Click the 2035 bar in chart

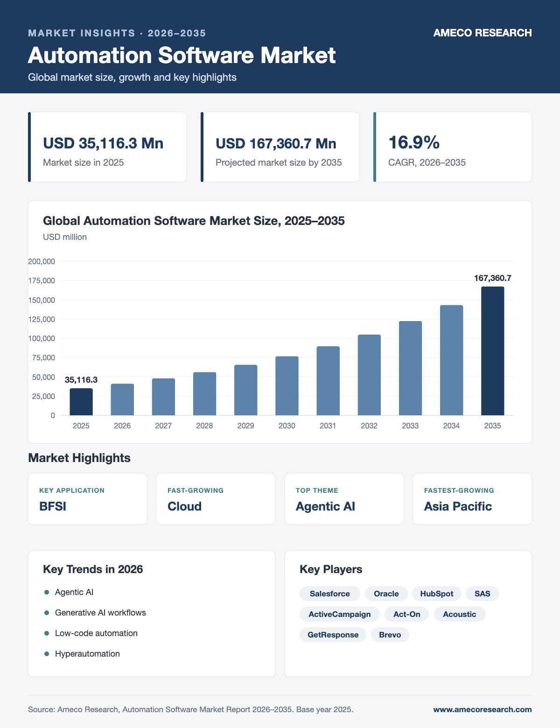point(493,351)
